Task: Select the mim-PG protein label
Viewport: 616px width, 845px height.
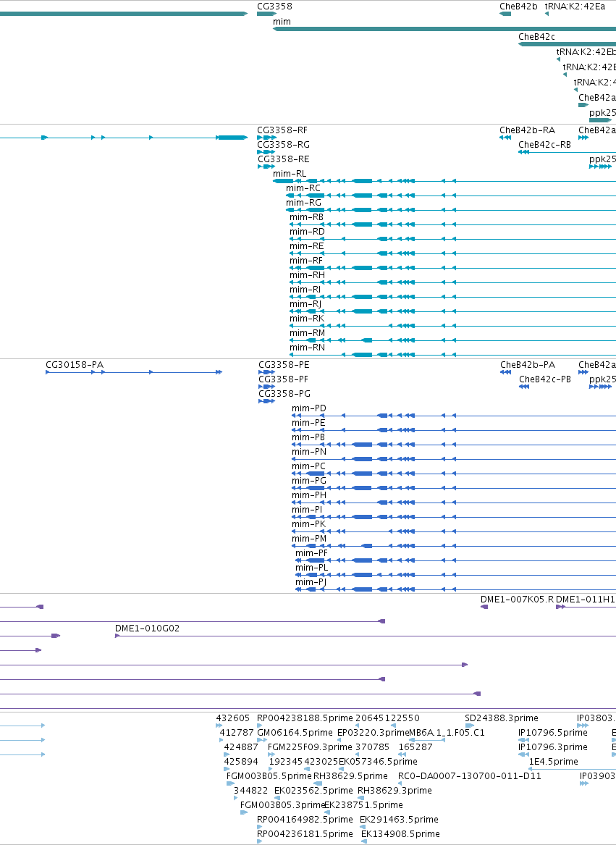Action: [309, 482]
